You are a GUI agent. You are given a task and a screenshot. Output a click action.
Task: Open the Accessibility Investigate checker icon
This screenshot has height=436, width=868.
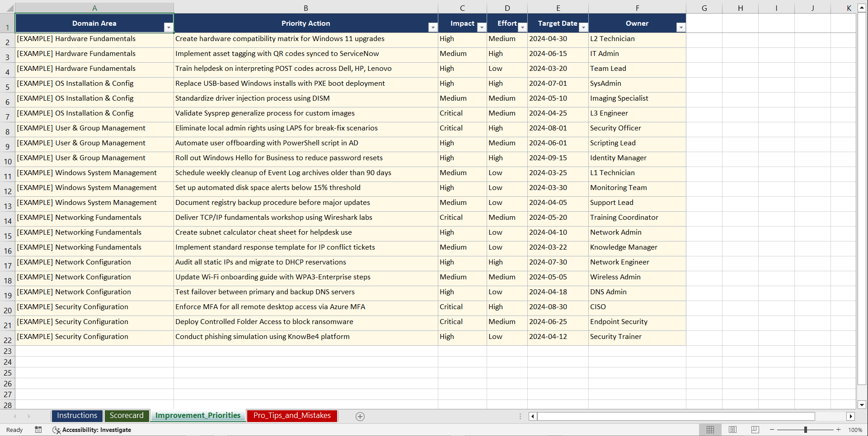[x=56, y=430]
